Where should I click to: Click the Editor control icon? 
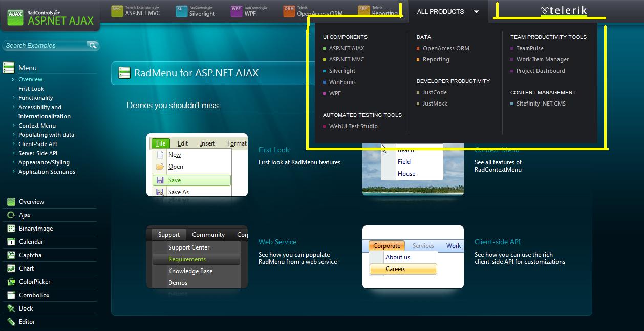pyautogui.click(x=11, y=322)
